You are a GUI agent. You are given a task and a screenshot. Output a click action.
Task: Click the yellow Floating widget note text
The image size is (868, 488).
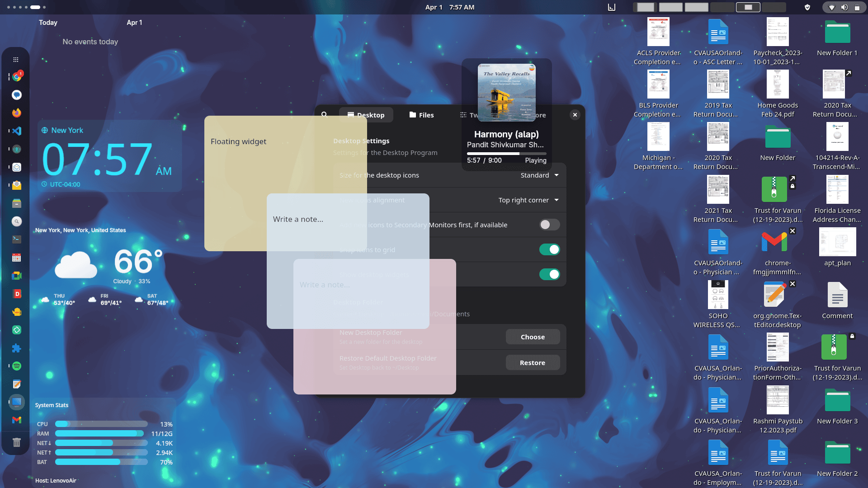tap(238, 141)
